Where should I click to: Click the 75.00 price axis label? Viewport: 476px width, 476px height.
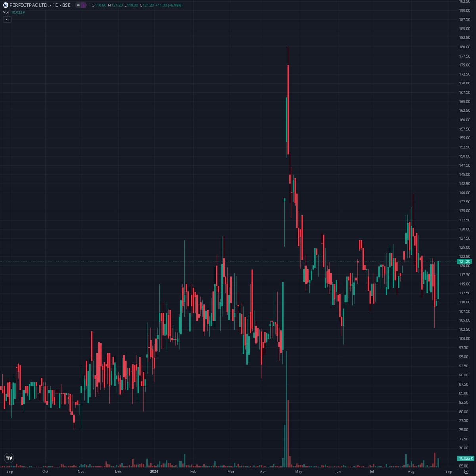[x=463, y=430]
